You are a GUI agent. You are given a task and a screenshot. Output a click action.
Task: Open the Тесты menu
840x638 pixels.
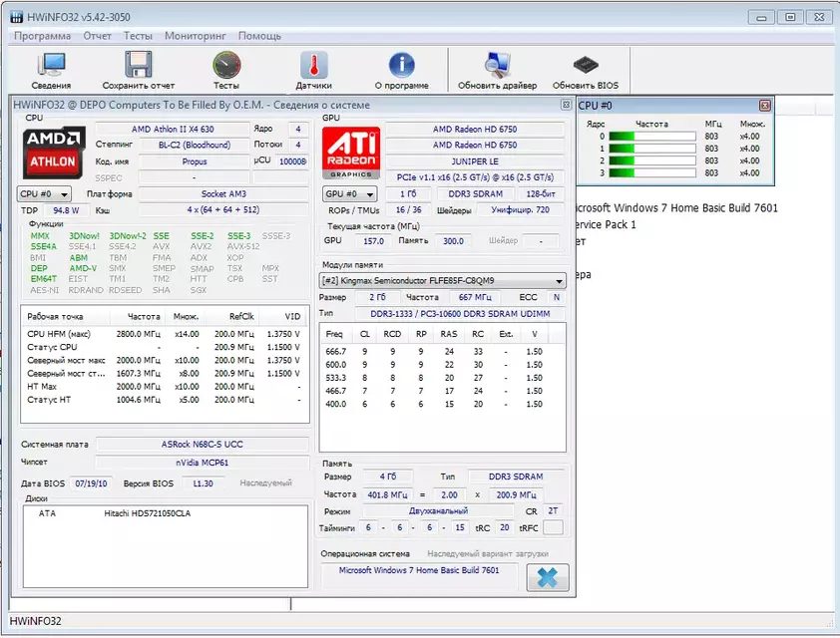click(x=138, y=36)
